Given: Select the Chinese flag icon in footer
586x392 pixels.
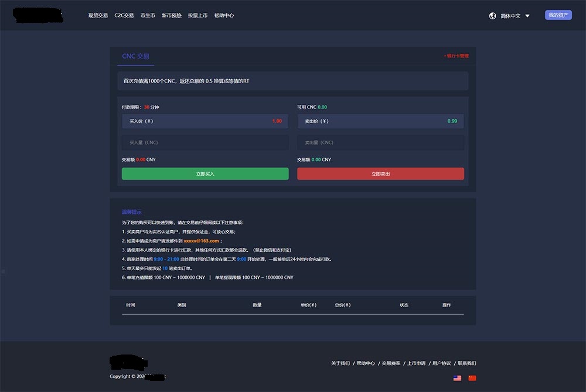Looking at the screenshot, I should pyautogui.click(x=472, y=378).
